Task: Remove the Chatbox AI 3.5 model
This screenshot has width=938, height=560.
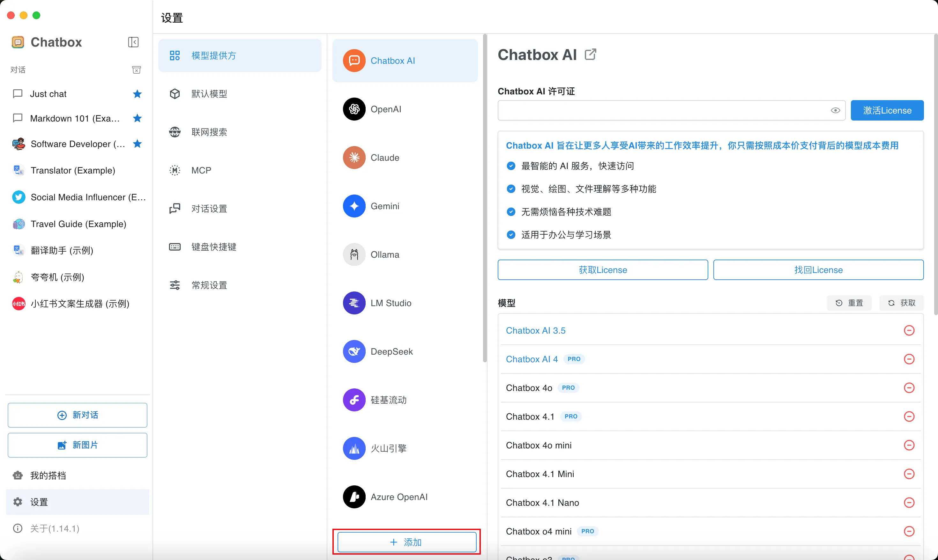Action: (x=909, y=331)
